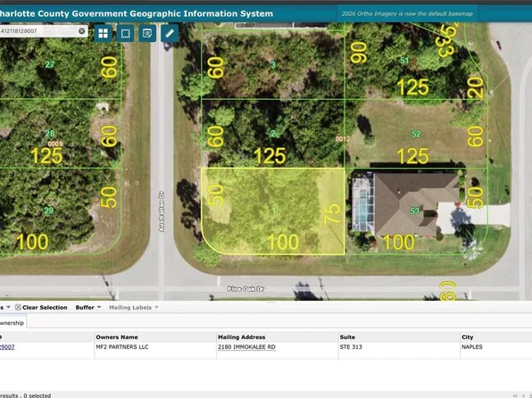Click lot 51 parcel label
The height and width of the screenshot is (398, 532).
pyautogui.click(x=404, y=61)
